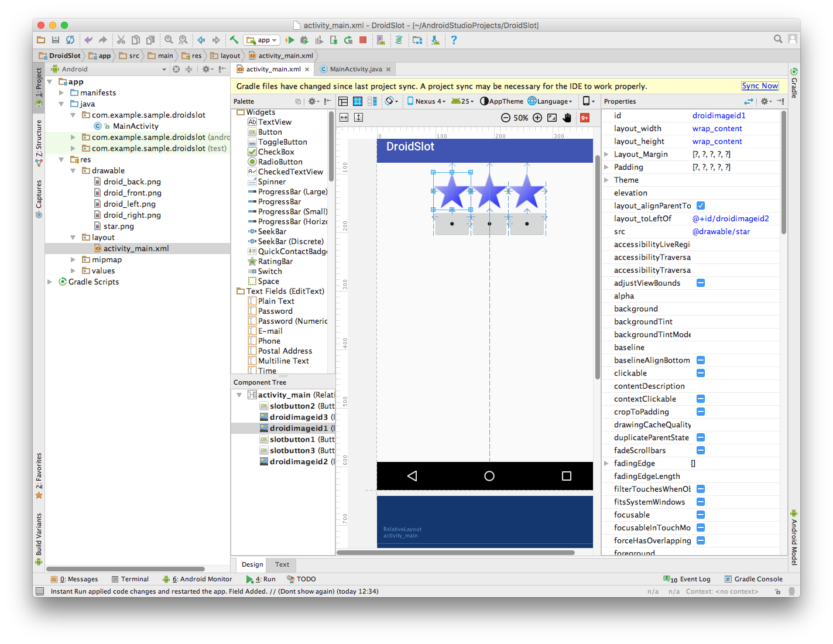Toggle clickable property checkbox
This screenshot has width=833, height=644.
click(x=701, y=373)
